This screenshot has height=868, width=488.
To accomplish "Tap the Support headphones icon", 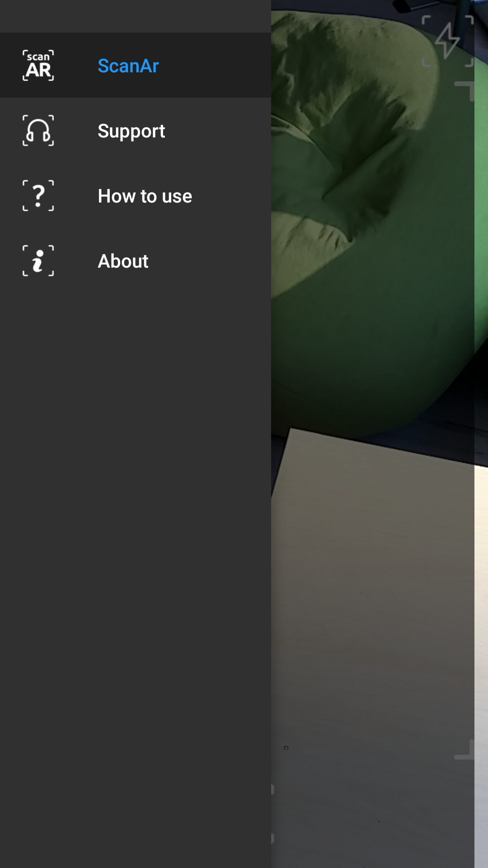I will tap(38, 131).
